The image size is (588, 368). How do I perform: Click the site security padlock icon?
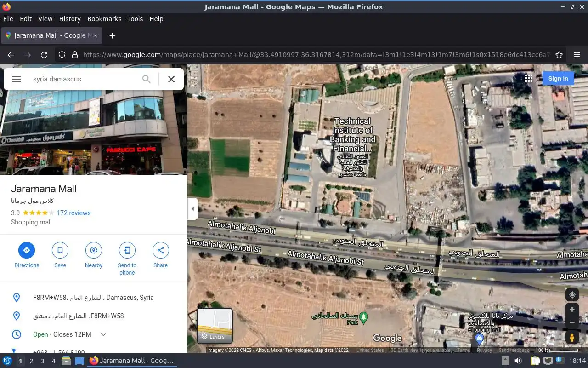75,55
